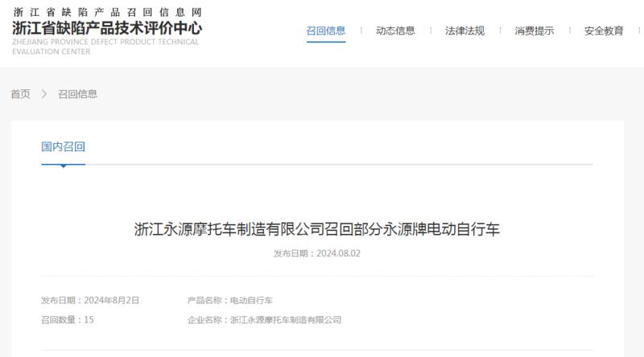Screen dimensions: 644x357
Task: Click the 召回信息 breadcrumb link
Action: pyautogui.click(x=77, y=94)
